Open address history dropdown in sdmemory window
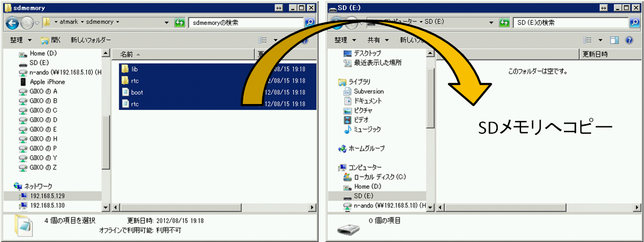 click(167, 23)
